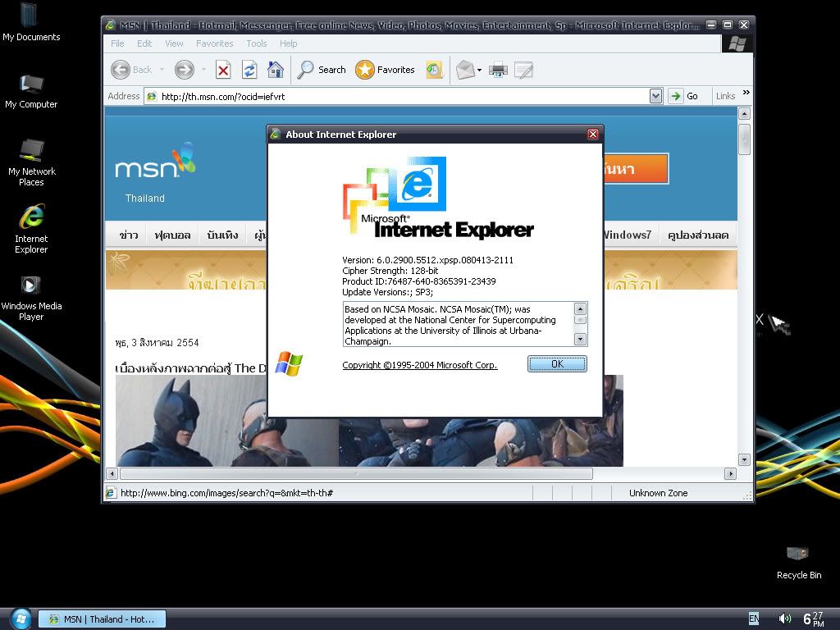Select Recycle Bin desktop icon
Image resolution: width=840 pixels, height=630 pixels.
pos(799,562)
